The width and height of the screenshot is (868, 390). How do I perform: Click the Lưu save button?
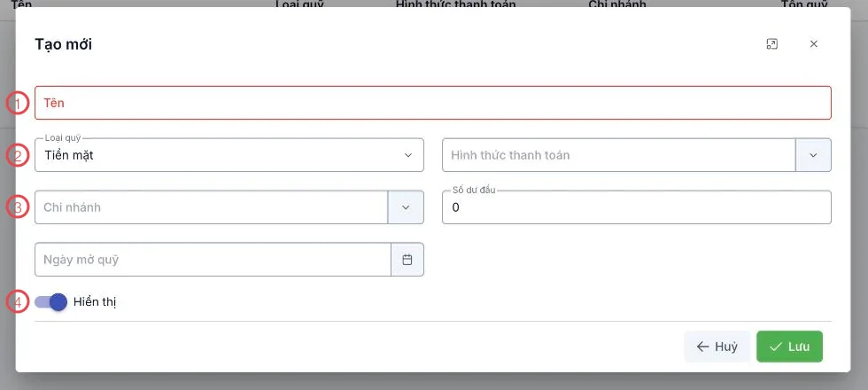pyautogui.click(x=789, y=347)
